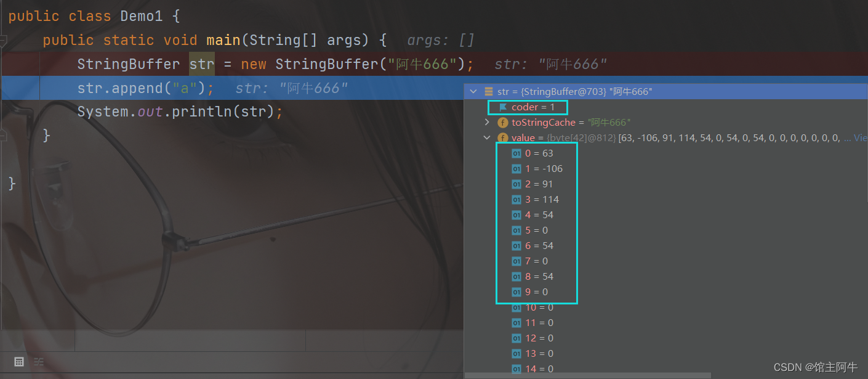Viewport: 868px width, 379px height.
Task: Click the field icon beside toStringCache
Action: pos(502,123)
